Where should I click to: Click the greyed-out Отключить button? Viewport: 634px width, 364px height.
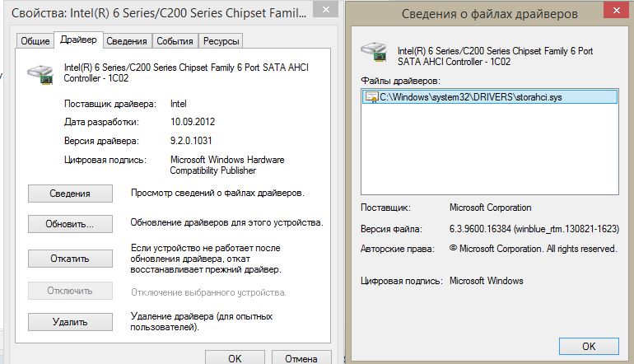pyautogui.click(x=69, y=291)
